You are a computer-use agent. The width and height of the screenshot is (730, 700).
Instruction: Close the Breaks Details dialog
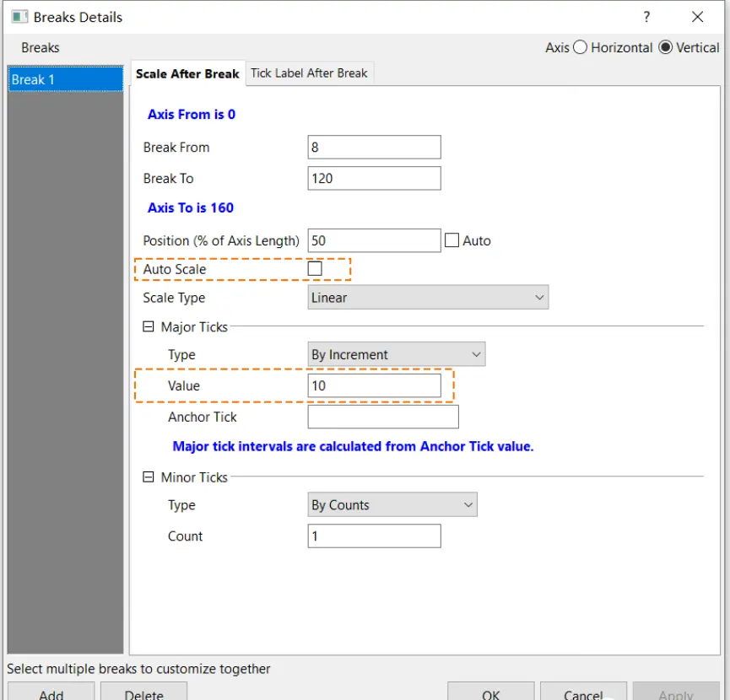point(697,17)
